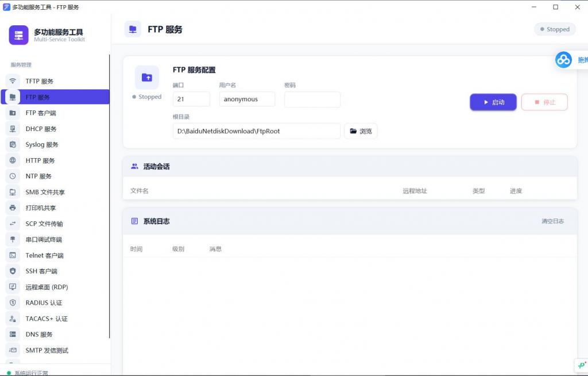
Task: Click the SCP 文件传输 arrows icon
Action: pyautogui.click(x=13, y=224)
